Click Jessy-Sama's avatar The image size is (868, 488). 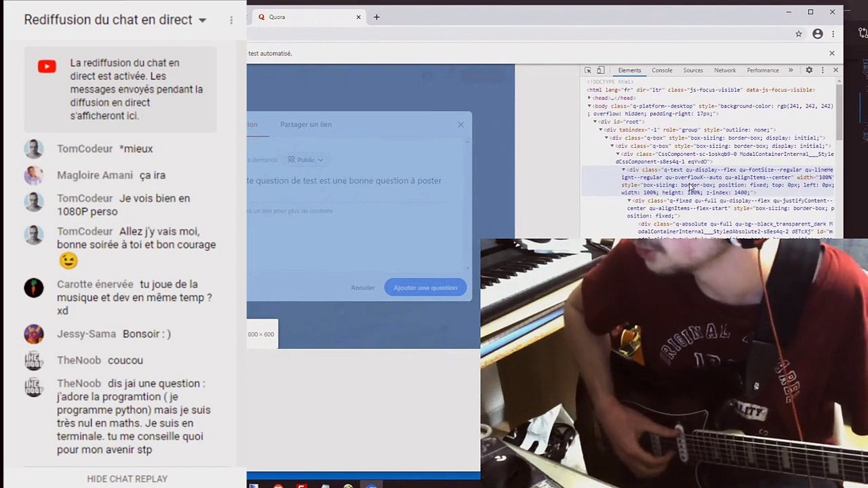[x=33, y=333]
